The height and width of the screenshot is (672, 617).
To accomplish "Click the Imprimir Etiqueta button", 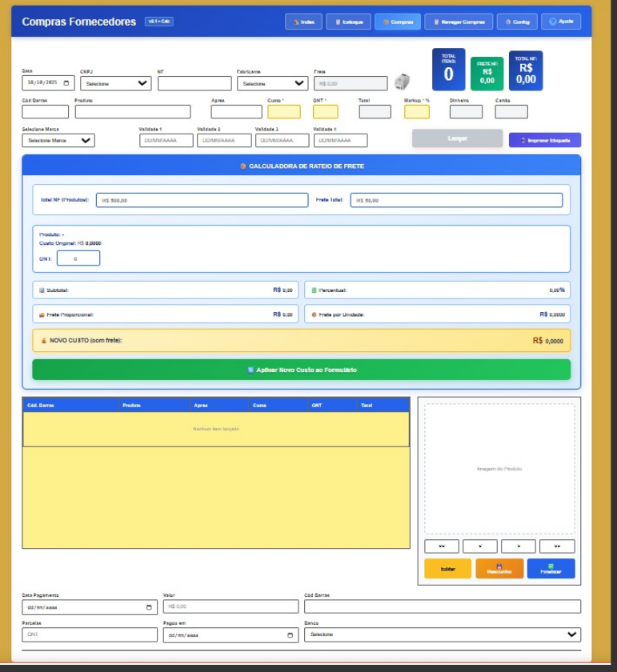I will click(545, 140).
